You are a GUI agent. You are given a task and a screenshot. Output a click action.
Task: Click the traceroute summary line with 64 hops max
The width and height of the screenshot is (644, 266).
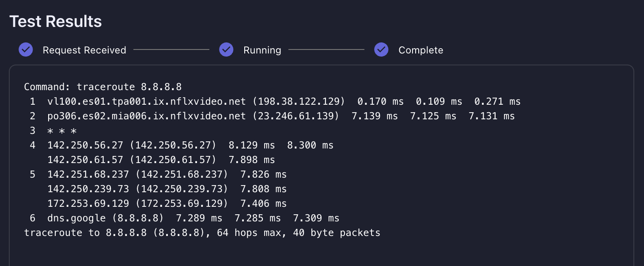pos(202,233)
